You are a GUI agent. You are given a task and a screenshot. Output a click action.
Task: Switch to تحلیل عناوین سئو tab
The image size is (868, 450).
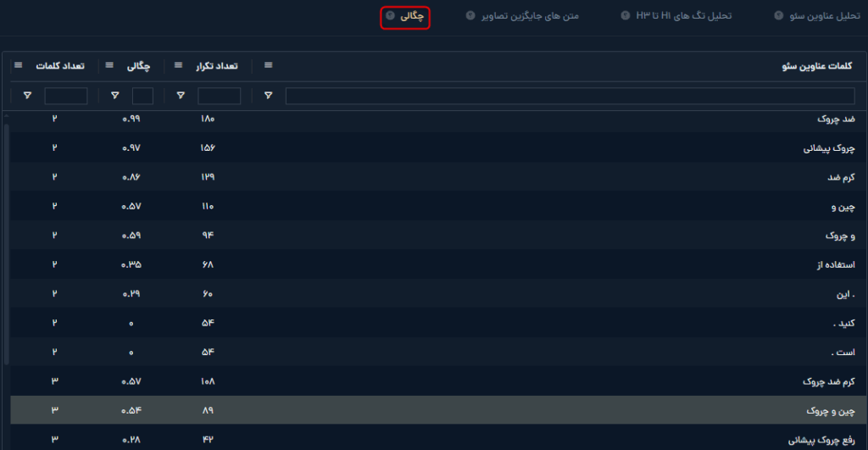coord(821,16)
